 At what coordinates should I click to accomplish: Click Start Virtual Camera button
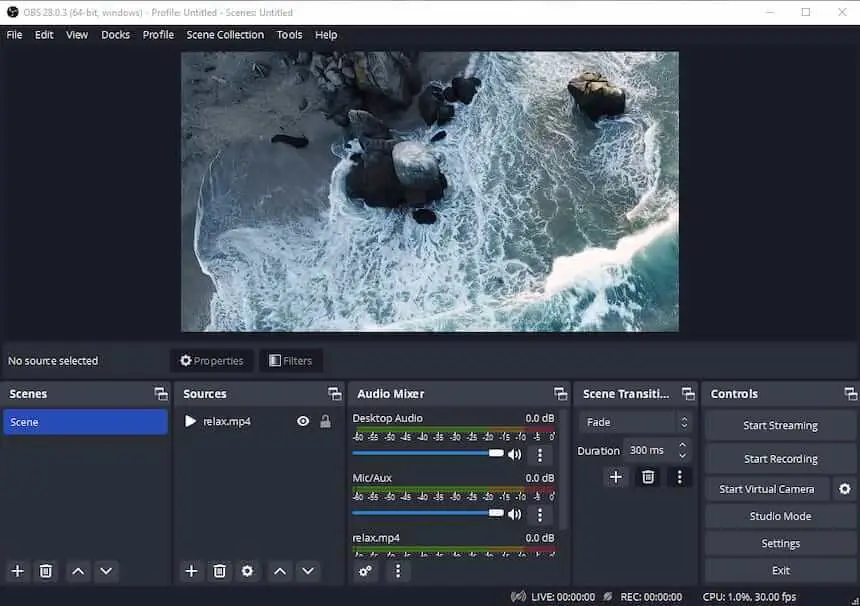coord(767,489)
